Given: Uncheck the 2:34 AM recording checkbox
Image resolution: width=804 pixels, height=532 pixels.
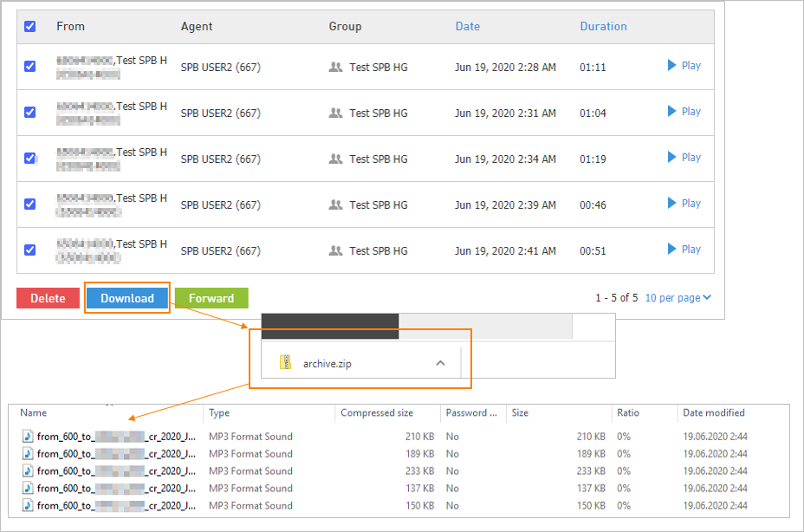Looking at the screenshot, I should [29, 158].
